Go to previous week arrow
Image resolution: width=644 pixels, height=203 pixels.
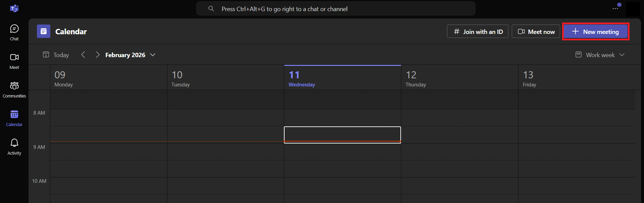(x=83, y=55)
